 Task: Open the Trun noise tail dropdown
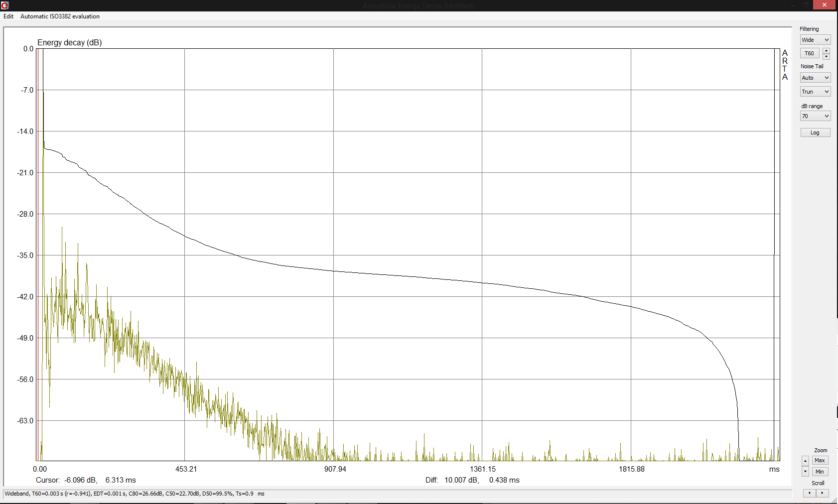[x=815, y=92]
